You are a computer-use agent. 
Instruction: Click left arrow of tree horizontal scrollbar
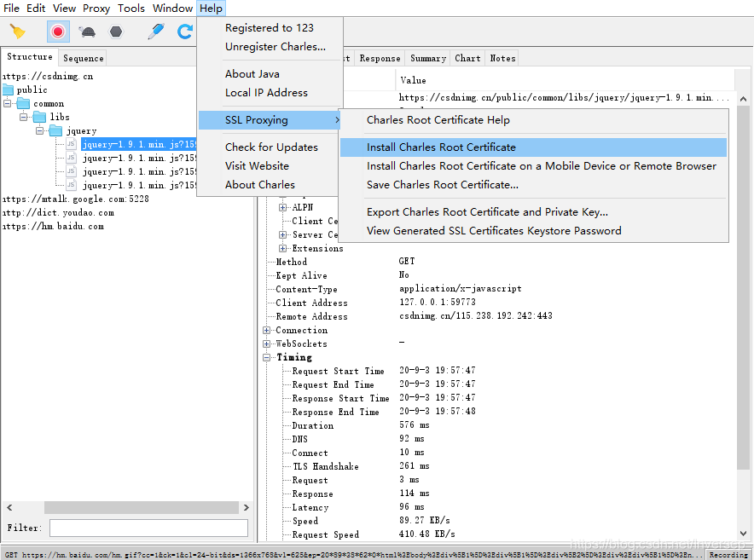(9, 508)
